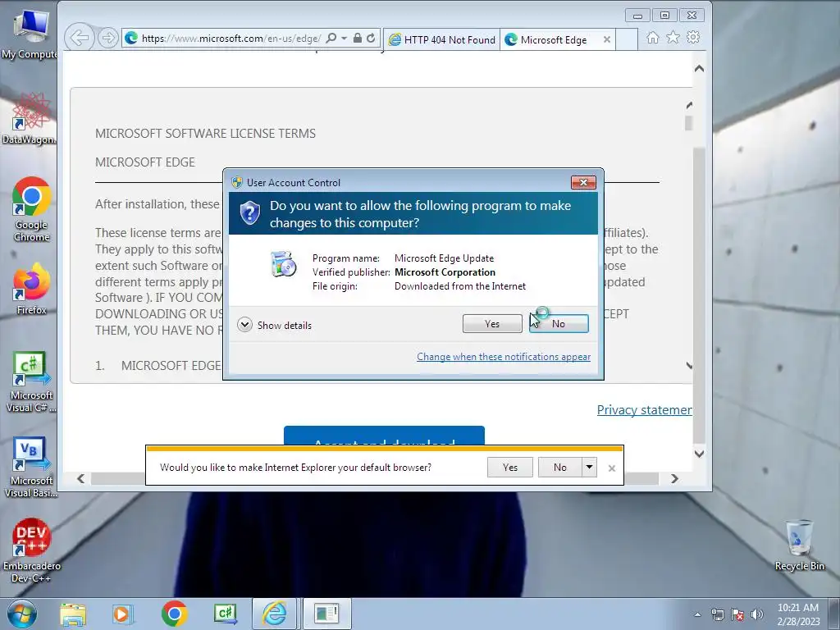Click license box scroll up arrow
Screen dimensions: 840x630
(x=688, y=105)
